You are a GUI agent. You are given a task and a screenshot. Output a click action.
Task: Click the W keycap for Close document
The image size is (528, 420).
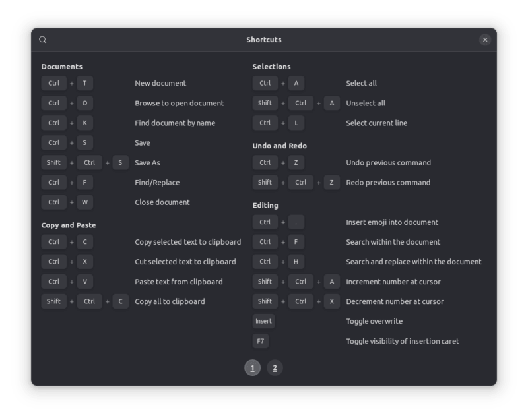pos(85,202)
